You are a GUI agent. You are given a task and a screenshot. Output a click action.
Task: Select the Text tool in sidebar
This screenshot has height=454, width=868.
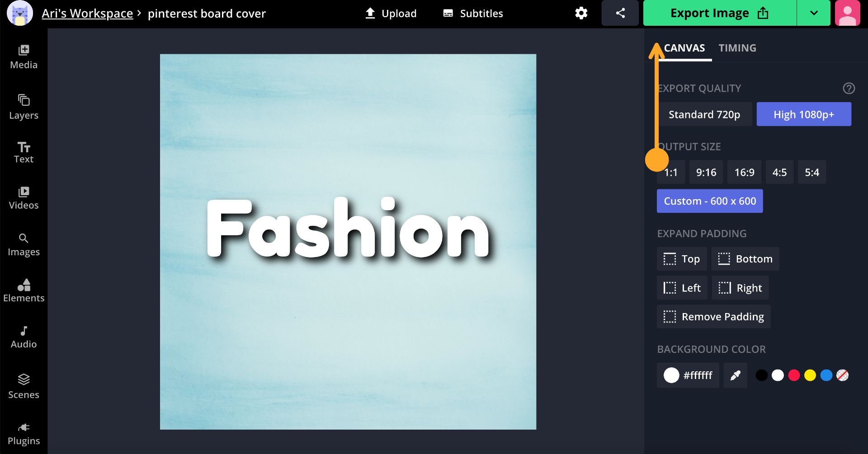click(x=24, y=152)
